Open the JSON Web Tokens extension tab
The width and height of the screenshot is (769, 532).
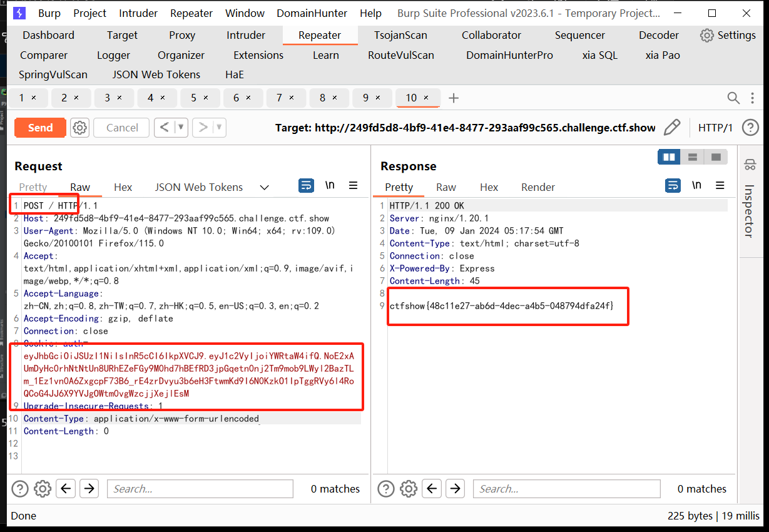click(156, 74)
